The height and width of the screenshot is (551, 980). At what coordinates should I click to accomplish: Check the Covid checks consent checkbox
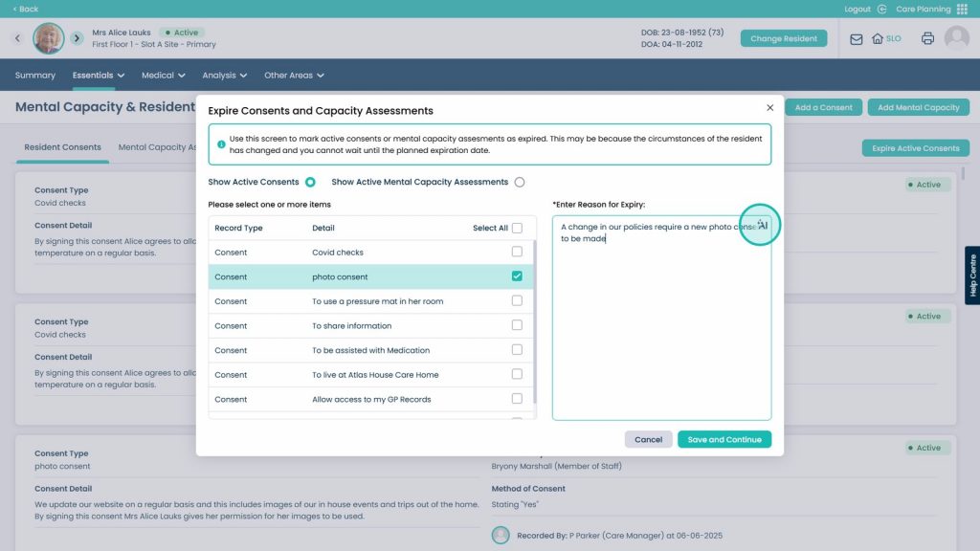tap(517, 252)
